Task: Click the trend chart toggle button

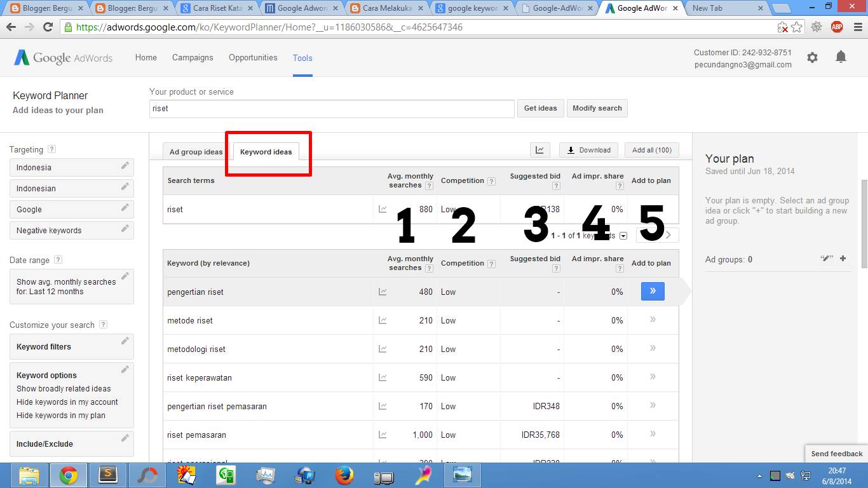Action: [539, 150]
